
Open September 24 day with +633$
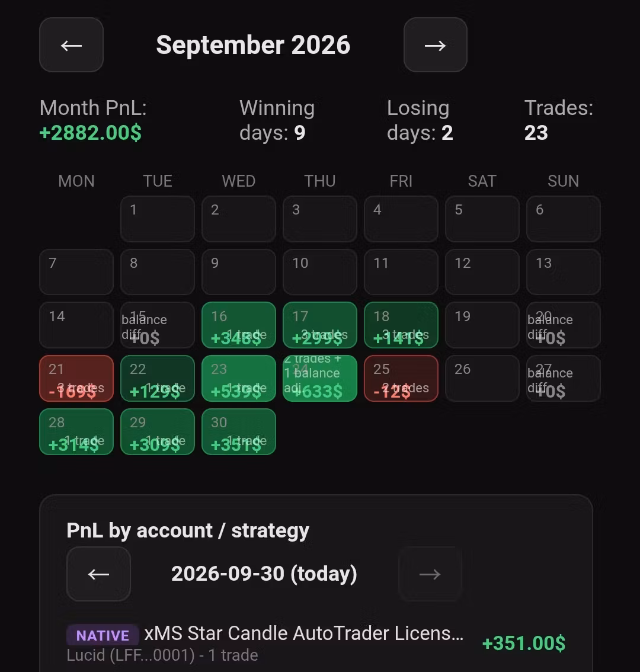[x=320, y=379]
